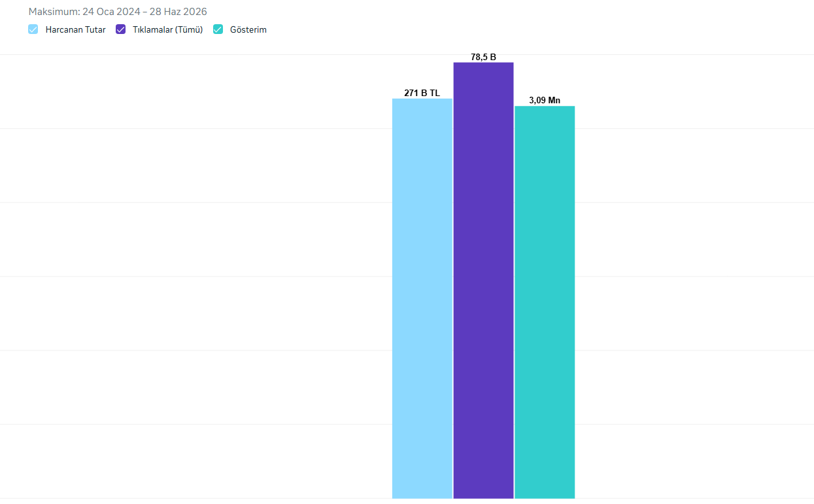Click empty chart area right of bars
The width and height of the screenshot is (814, 504).
[x=693, y=275]
